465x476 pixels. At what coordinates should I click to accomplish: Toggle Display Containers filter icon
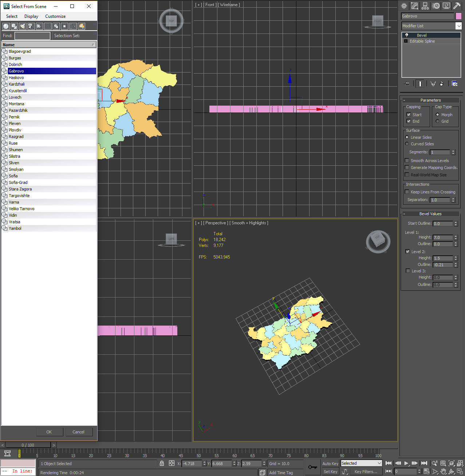[82, 26]
